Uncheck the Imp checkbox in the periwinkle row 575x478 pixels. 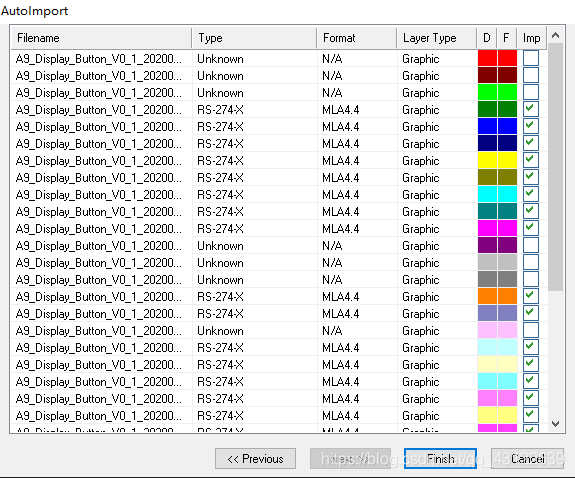(x=531, y=313)
